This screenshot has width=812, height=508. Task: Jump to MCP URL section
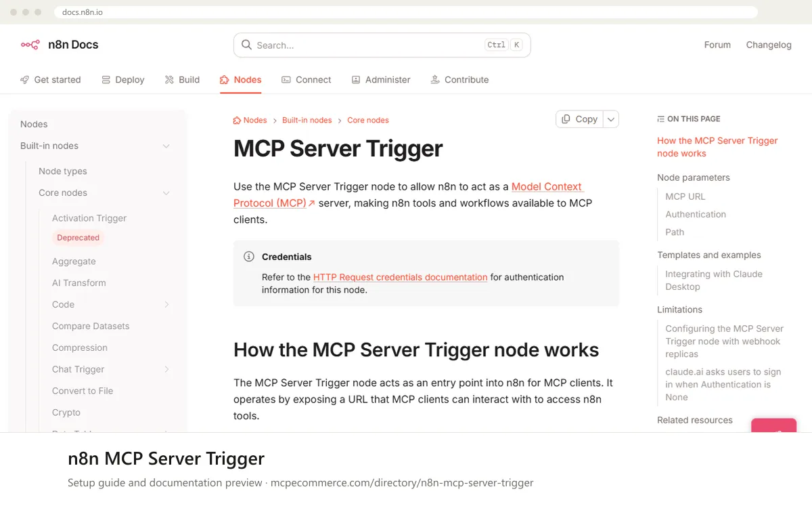[685, 196]
